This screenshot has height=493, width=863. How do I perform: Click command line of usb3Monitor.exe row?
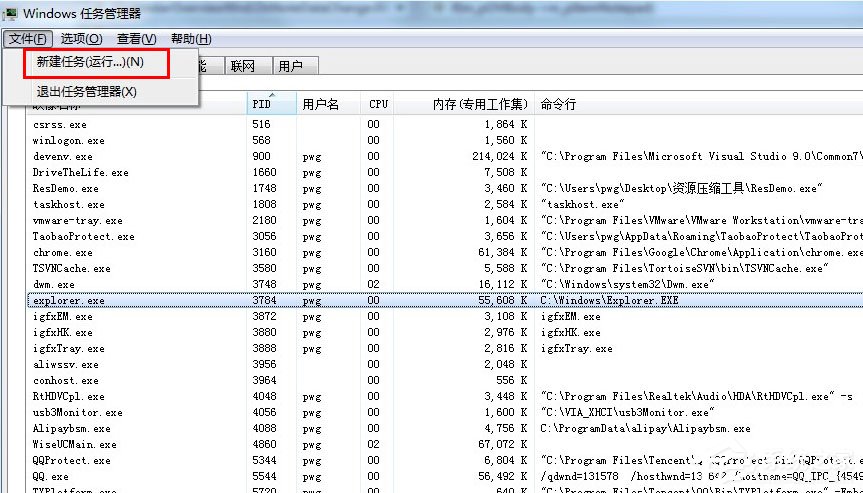pos(627,412)
